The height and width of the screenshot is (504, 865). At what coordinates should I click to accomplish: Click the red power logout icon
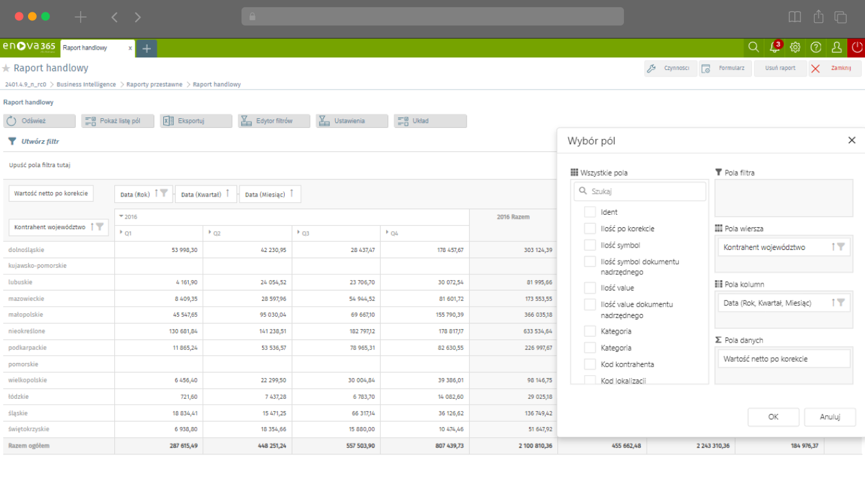[x=857, y=48]
